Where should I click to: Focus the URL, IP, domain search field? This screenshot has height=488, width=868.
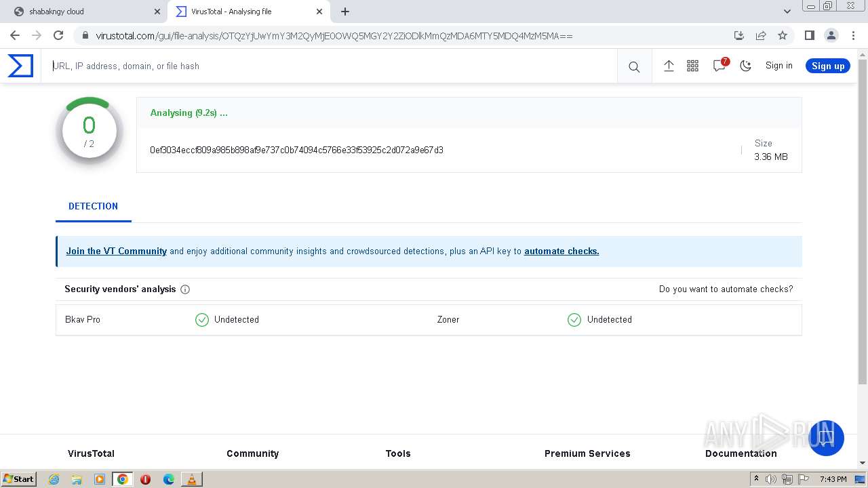(329, 66)
